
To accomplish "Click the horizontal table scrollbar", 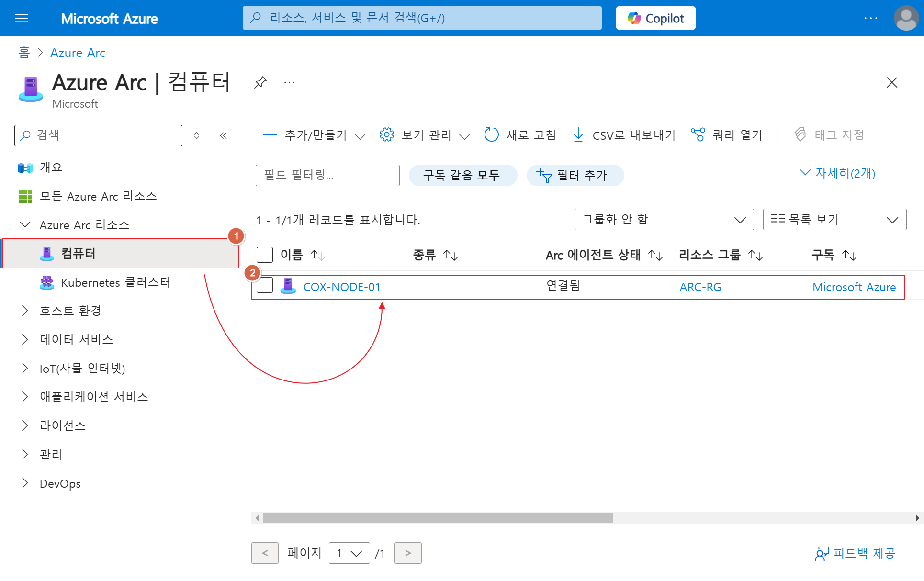I will point(438,518).
